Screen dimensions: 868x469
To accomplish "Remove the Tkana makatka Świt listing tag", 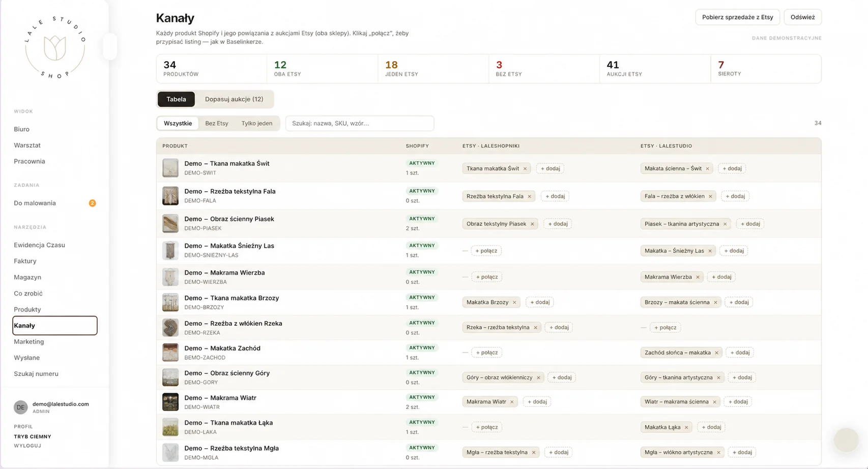I will pyautogui.click(x=525, y=168).
